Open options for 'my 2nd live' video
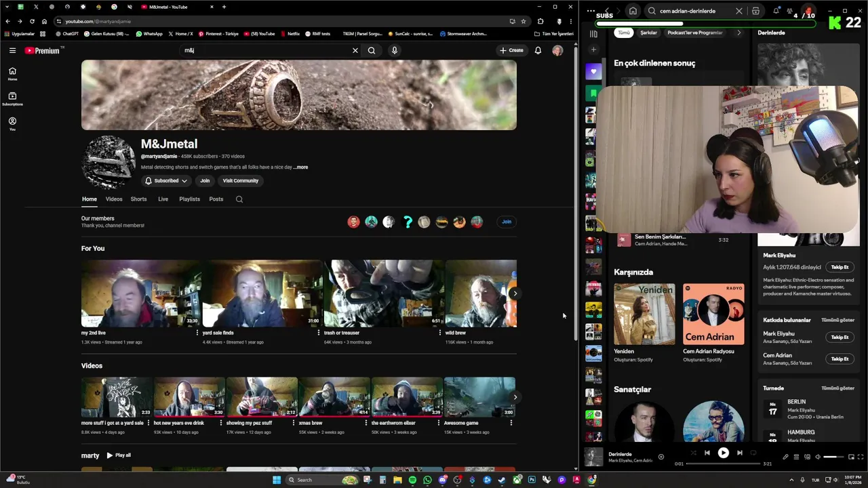868x488 pixels. point(197,333)
